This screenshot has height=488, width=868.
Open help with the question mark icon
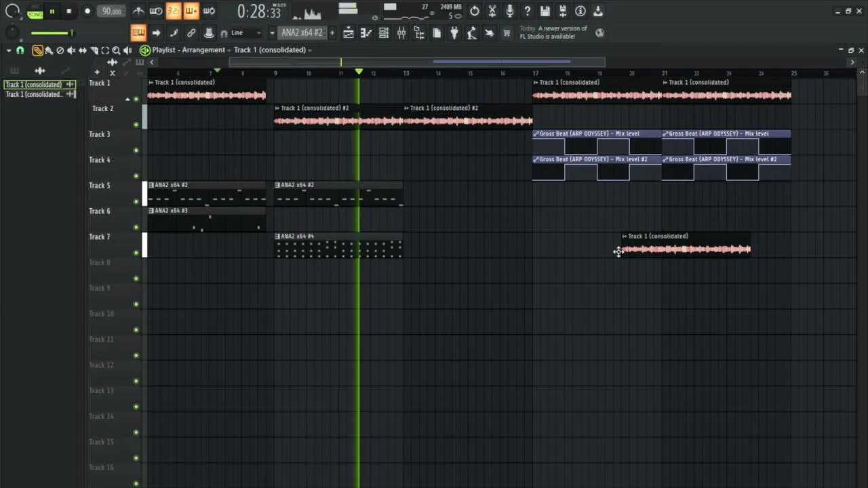click(528, 11)
